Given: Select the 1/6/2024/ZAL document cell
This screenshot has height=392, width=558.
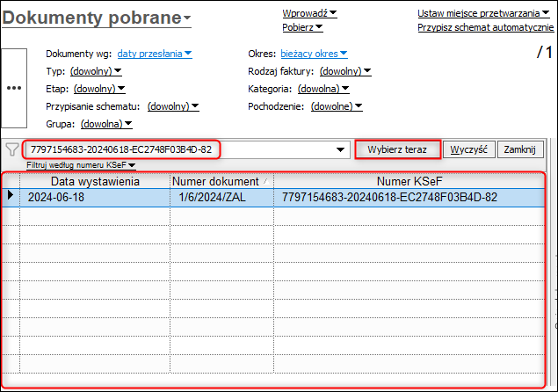Looking at the screenshot, I should (x=221, y=197).
